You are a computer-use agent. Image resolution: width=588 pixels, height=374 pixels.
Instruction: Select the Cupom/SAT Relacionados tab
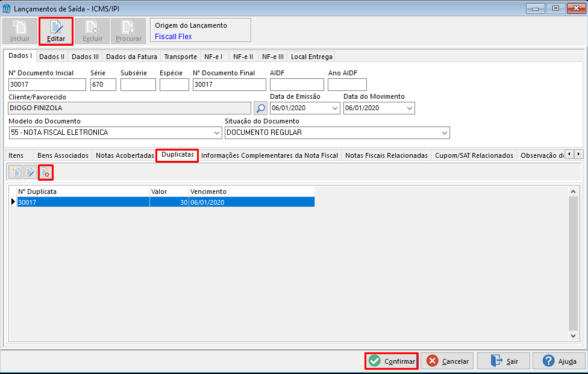pyautogui.click(x=474, y=155)
